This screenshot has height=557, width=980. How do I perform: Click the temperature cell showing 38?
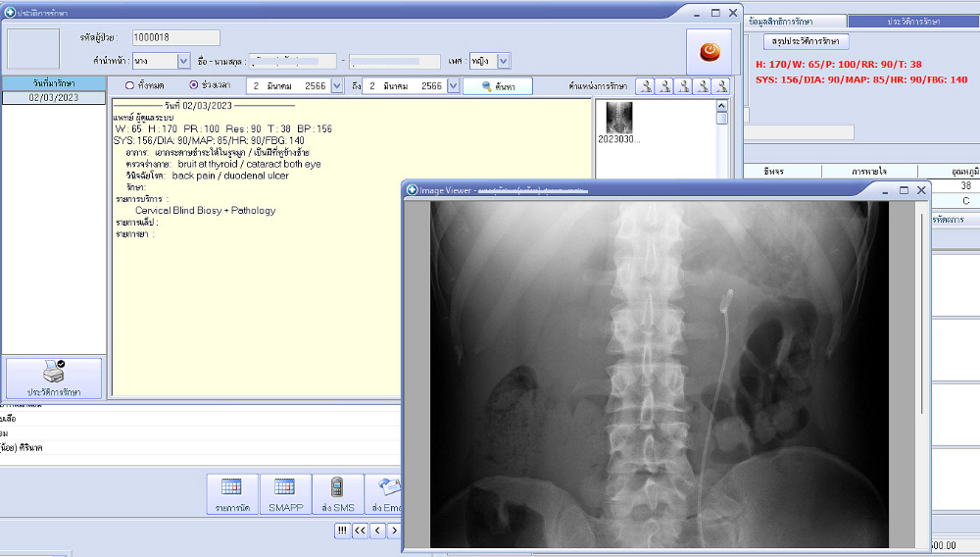[955, 185]
